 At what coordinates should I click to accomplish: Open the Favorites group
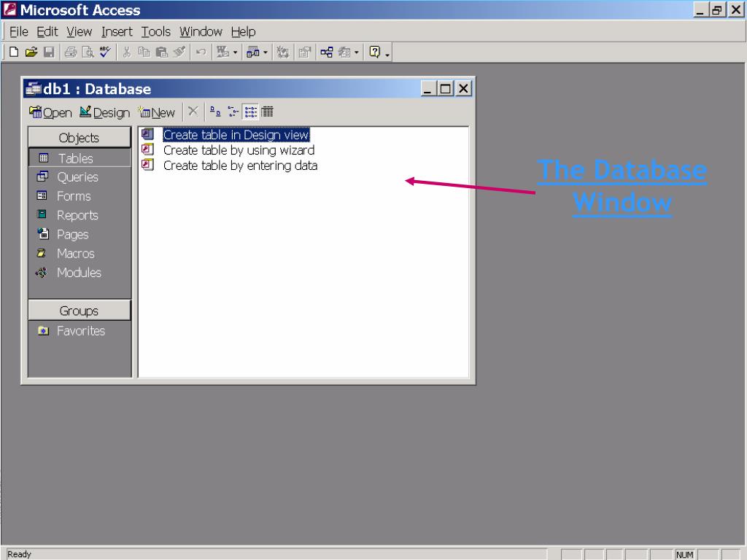(x=80, y=330)
